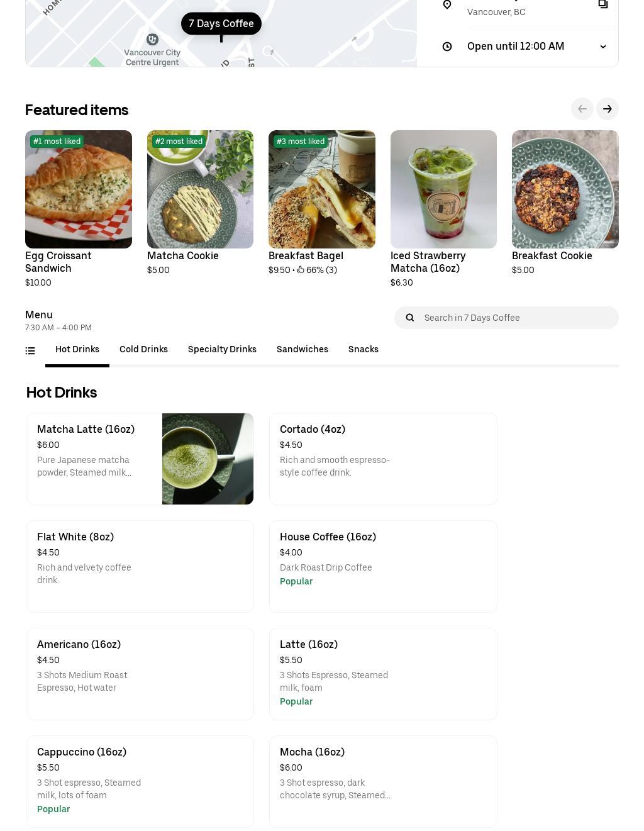Screen dimensions: 644x831
Task: Click the search magnifier icon
Action: click(410, 318)
